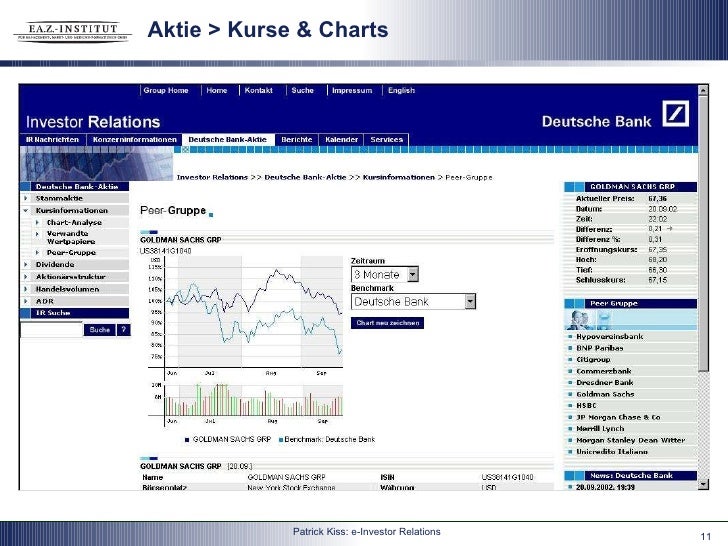The image size is (728, 546).
Task: Open Merrill Lynch in peer list
Action: pos(600,429)
